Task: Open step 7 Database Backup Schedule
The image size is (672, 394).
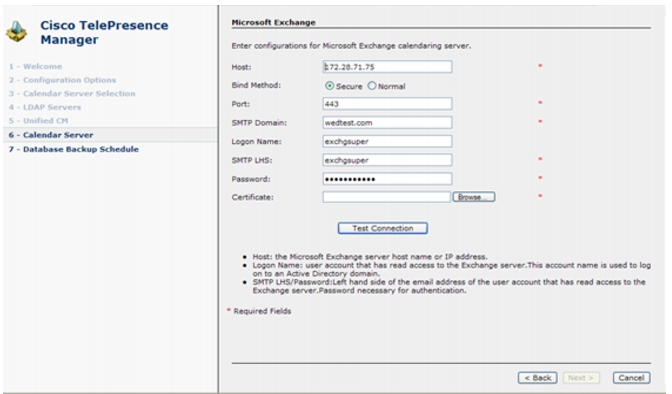Action: pyautogui.click(x=74, y=149)
